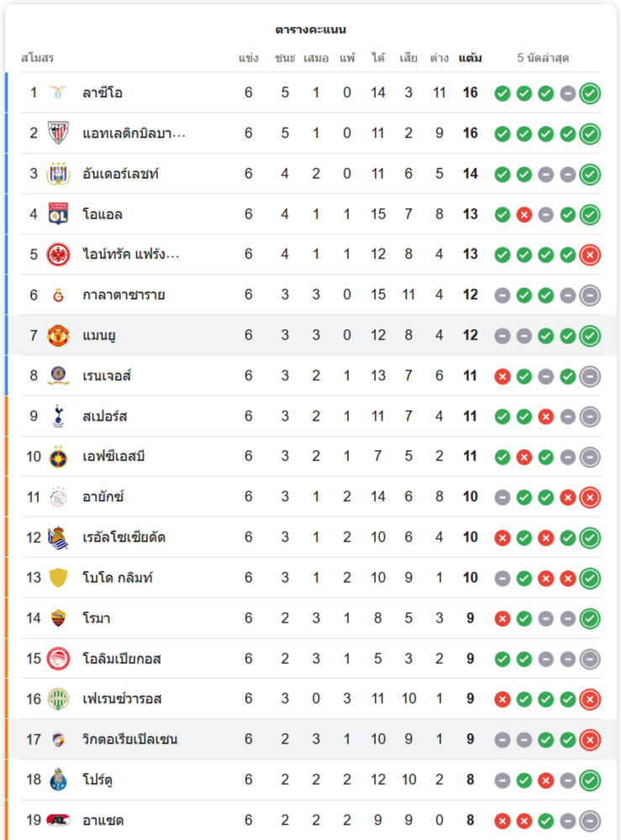Click Lazio's latest circled win result

[x=590, y=92]
